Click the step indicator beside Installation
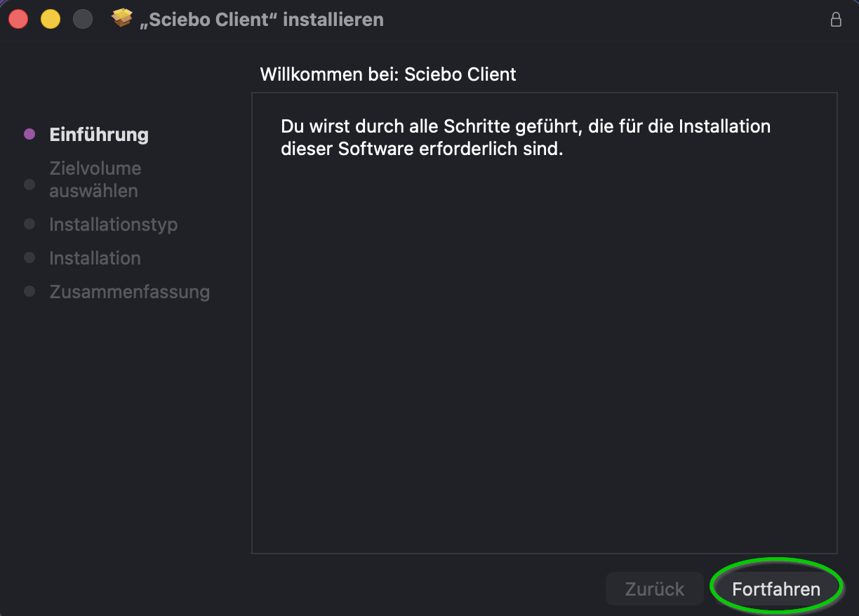 pos(29,257)
